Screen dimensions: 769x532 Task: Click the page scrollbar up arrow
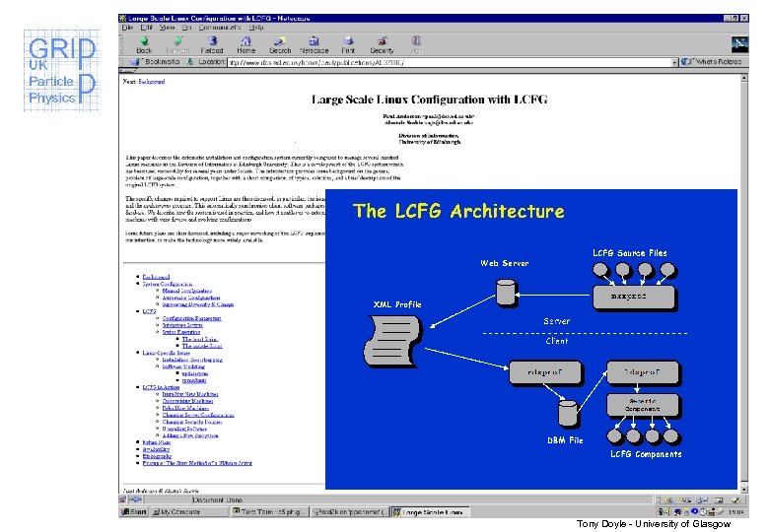tap(744, 78)
